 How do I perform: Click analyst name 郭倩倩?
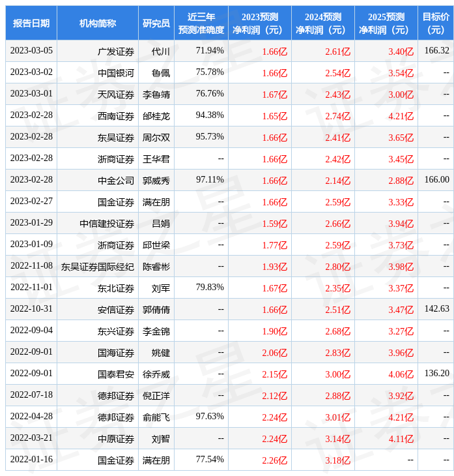click(156, 310)
